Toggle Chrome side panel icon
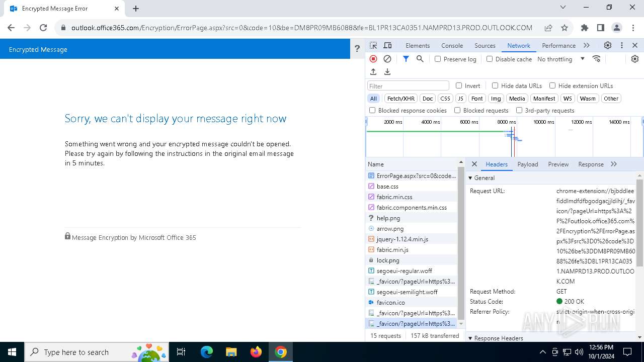 pos(601,28)
